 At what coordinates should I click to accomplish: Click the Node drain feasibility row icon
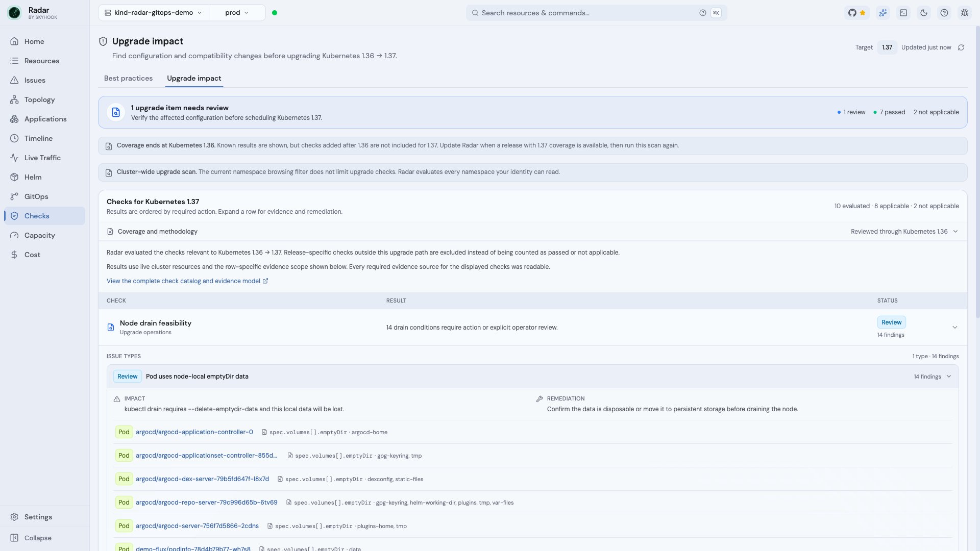click(111, 327)
